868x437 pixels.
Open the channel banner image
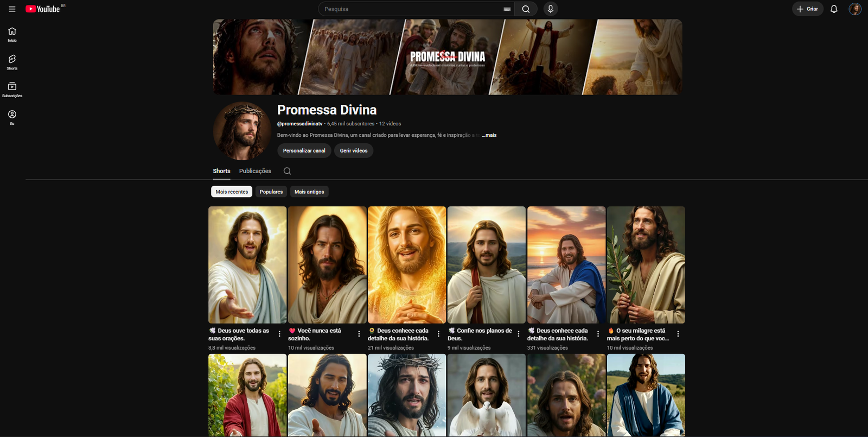[448, 57]
